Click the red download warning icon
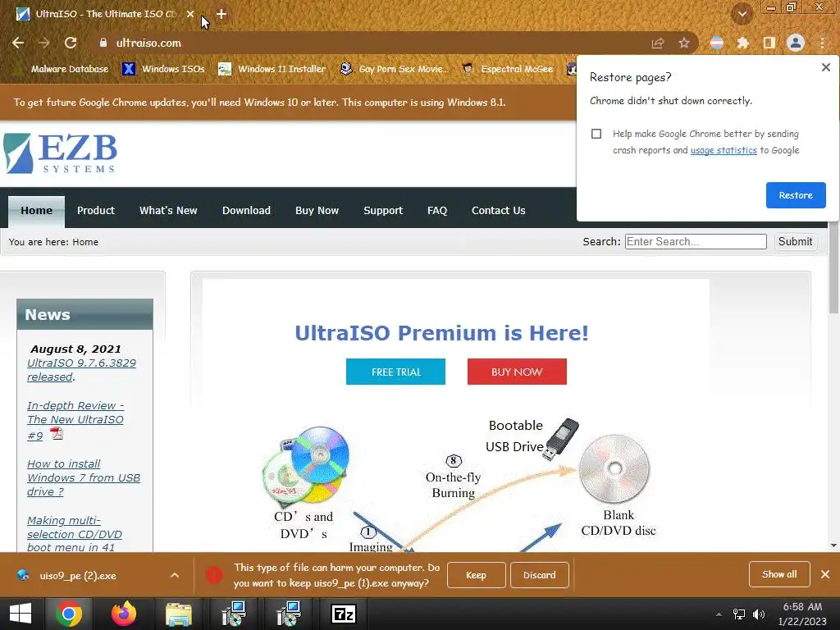 214,575
